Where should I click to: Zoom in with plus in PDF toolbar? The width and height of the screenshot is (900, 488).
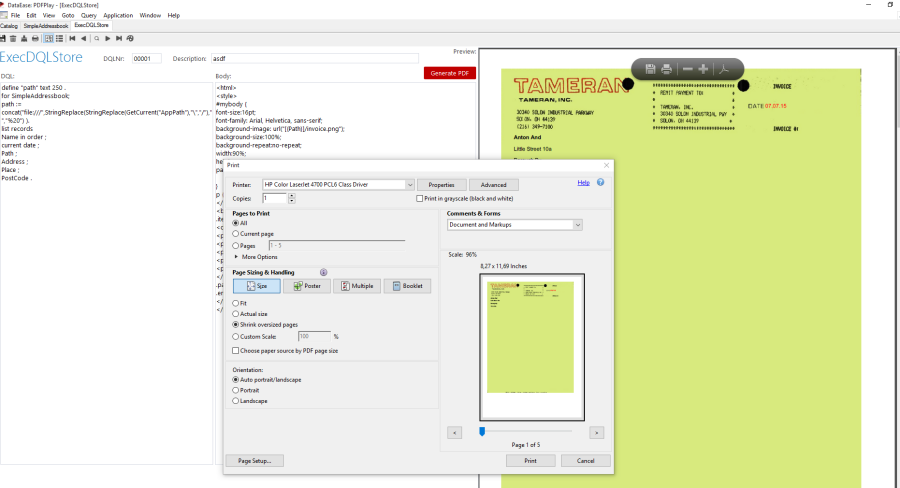click(x=703, y=69)
